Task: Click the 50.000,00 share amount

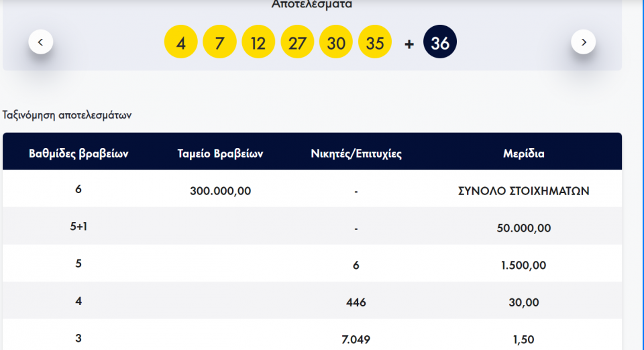Action: pos(524,228)
